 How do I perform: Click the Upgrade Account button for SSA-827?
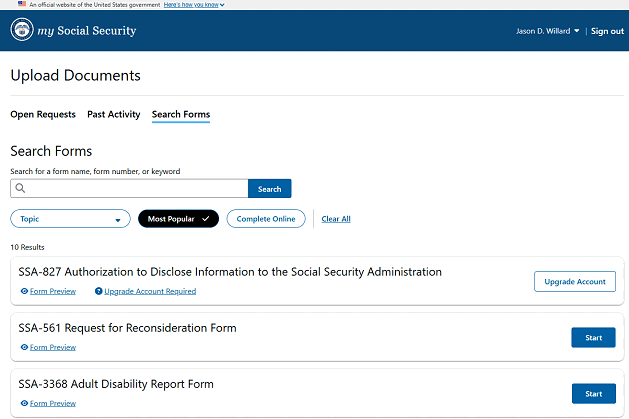pyautogui.click(x=574, y=282)
